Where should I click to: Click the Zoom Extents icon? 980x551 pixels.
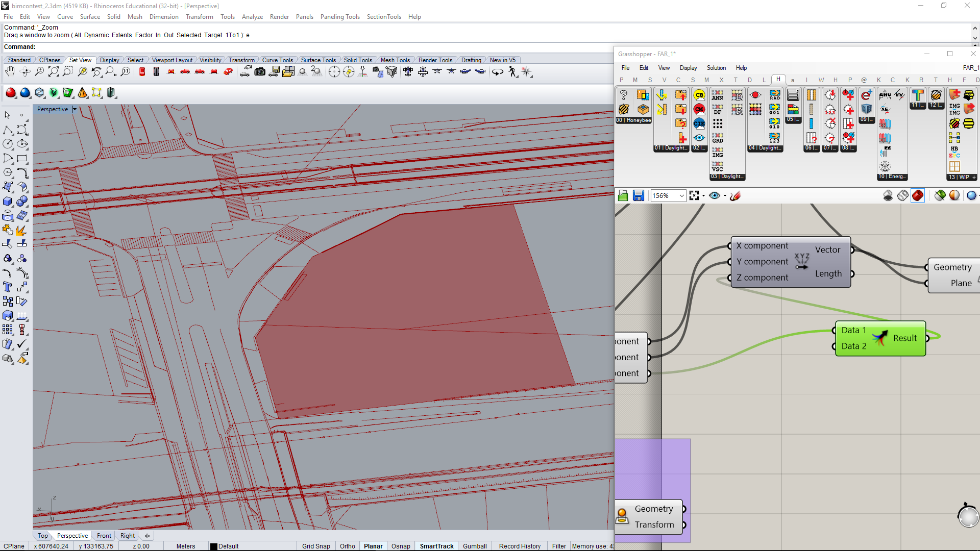(x=53, y=72)
